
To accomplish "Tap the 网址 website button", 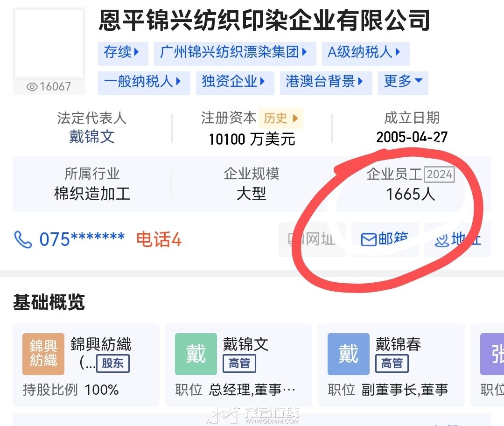I will click(x=312, y=239).
